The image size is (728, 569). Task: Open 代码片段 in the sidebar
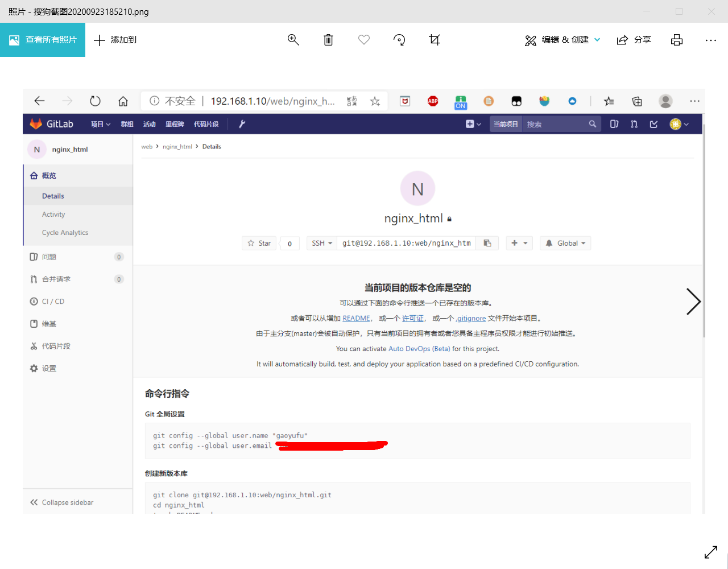click(x=78, y=346)
